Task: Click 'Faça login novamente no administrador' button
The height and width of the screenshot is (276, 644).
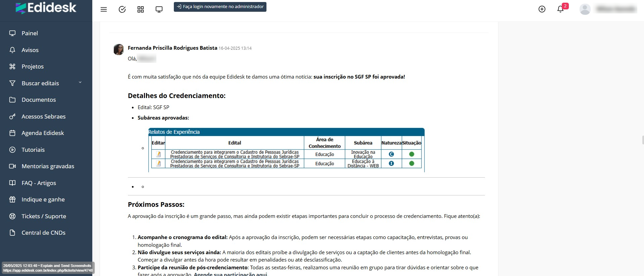Action: [x=220, y=7]
